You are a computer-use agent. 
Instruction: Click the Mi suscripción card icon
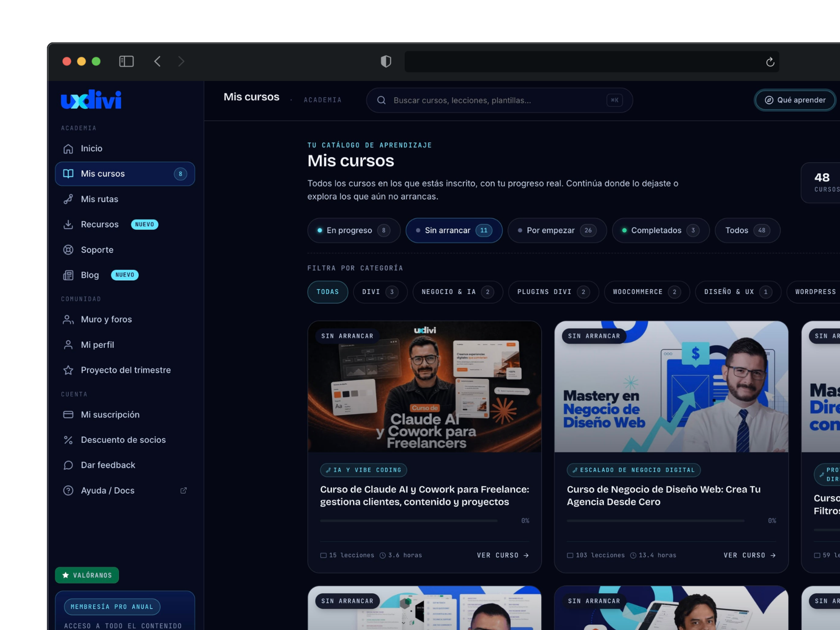[x=68, y=415]
